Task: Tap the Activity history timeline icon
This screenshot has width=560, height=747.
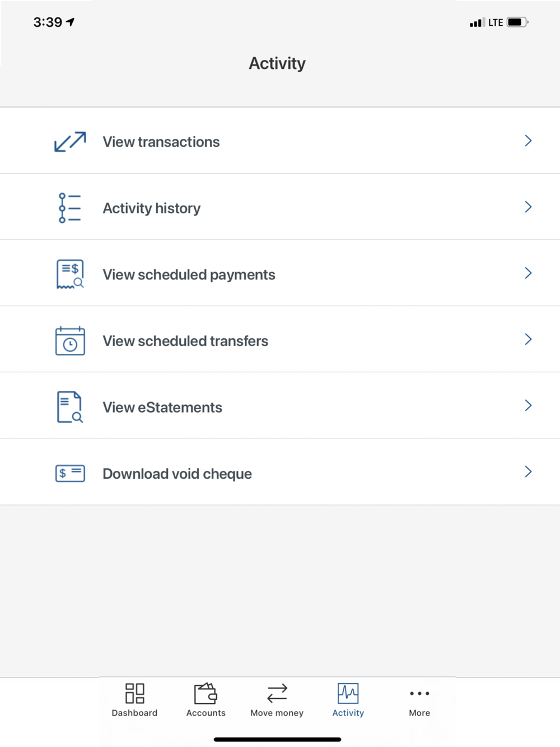Action: point(70,208)
